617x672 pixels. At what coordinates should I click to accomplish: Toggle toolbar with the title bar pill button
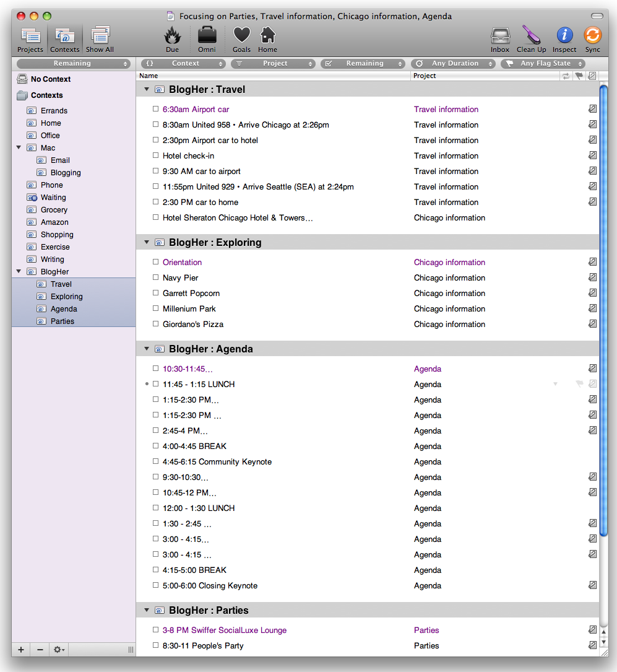point(597,16)
